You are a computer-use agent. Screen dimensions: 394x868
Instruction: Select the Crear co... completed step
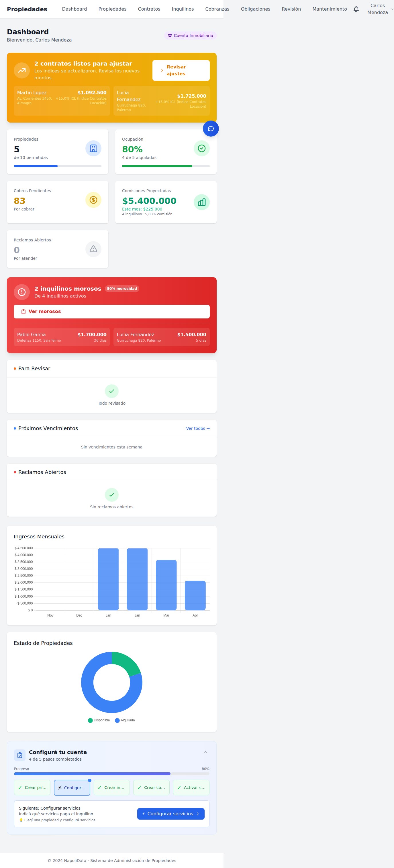pyautogui.click(x=151, y=788)
